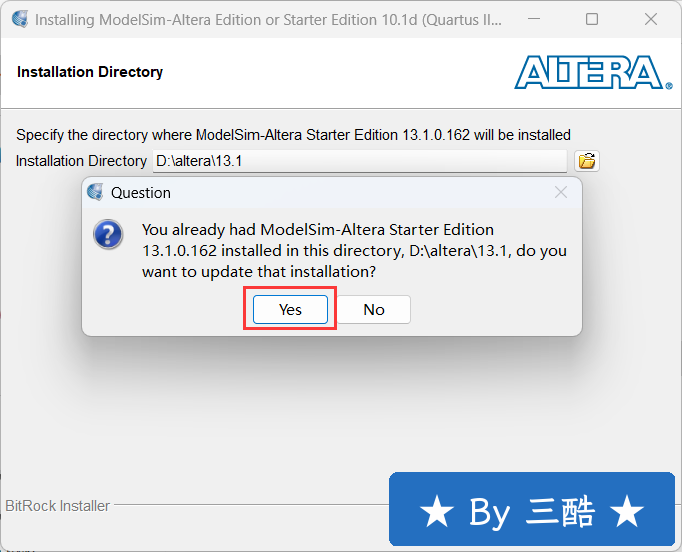Image resolution: width=682 pixels, height=552 pixels.
Task: Click the BitRock Installer label
Action: [x=57, y=506]
